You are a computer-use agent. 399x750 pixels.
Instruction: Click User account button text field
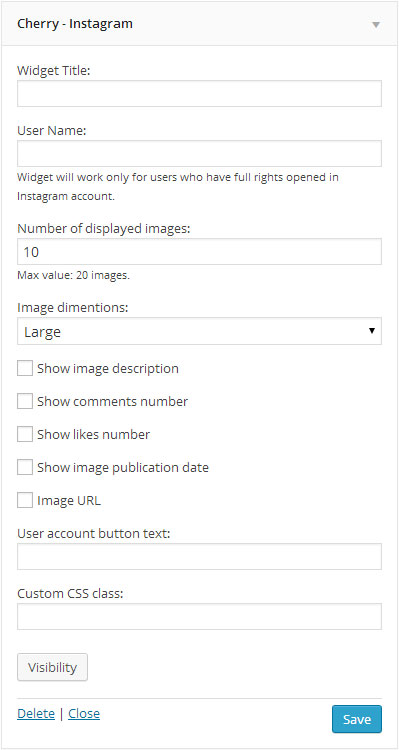click(200, 556)
